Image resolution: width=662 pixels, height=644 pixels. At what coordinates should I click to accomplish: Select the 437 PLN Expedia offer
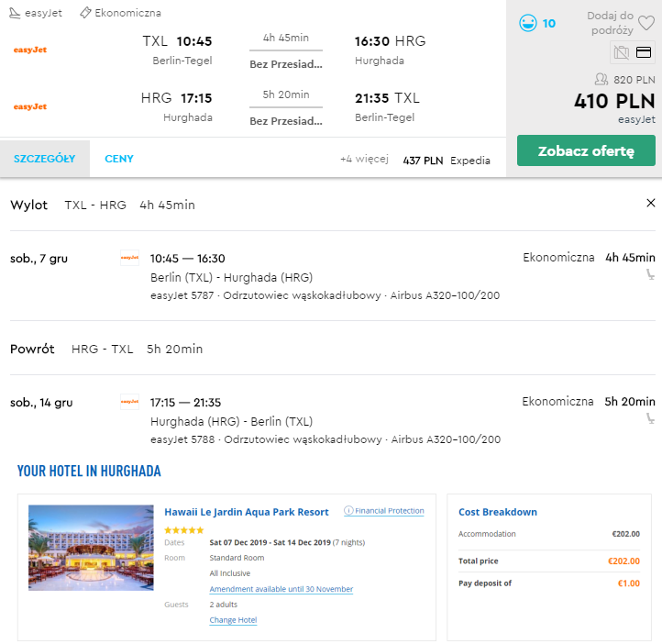point(446,160)
